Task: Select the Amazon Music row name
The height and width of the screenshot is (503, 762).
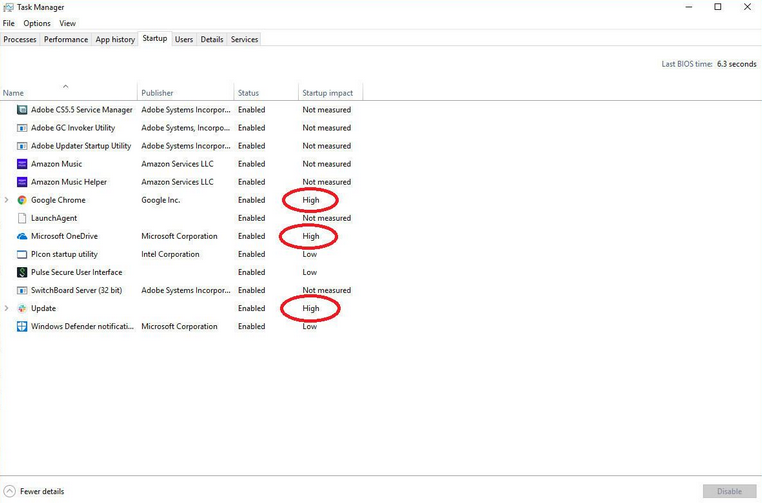Action: tap(56, 164)
